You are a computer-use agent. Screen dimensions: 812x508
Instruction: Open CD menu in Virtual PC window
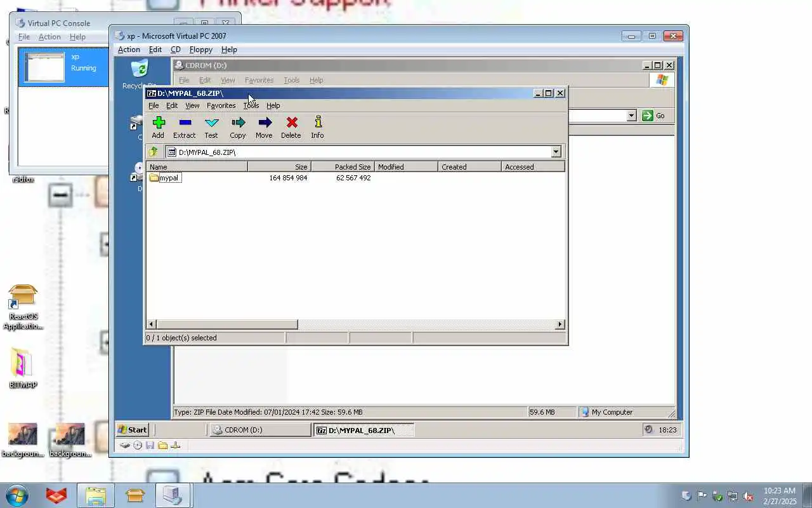176,50
